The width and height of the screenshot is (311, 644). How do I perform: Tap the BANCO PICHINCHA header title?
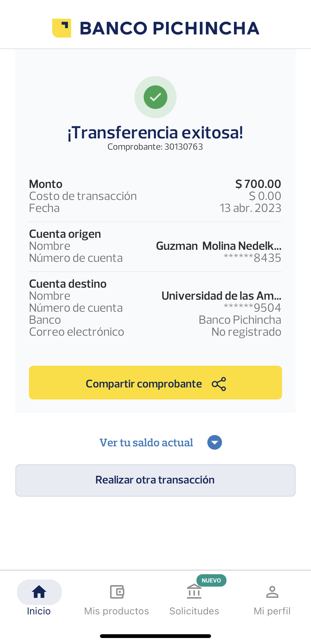point(169,29)
